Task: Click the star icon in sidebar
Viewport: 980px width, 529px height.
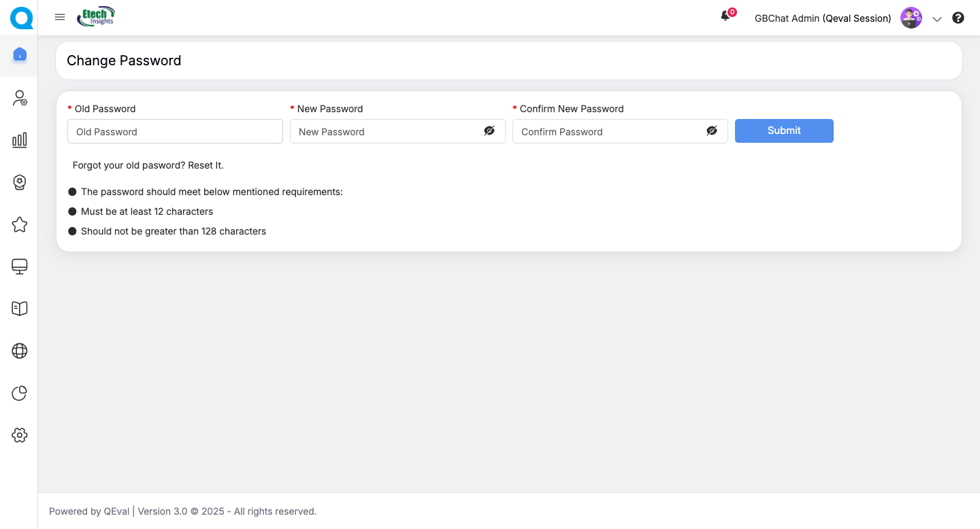Action: (x=20, y=224)
